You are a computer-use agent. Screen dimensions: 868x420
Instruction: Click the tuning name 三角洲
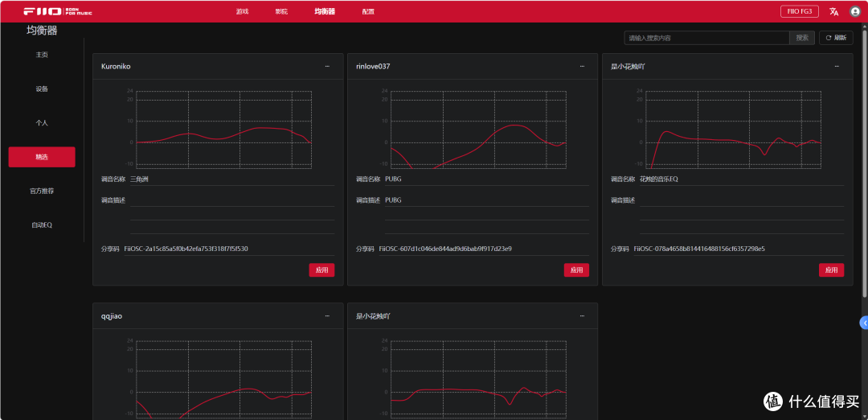tap(139, 179)
